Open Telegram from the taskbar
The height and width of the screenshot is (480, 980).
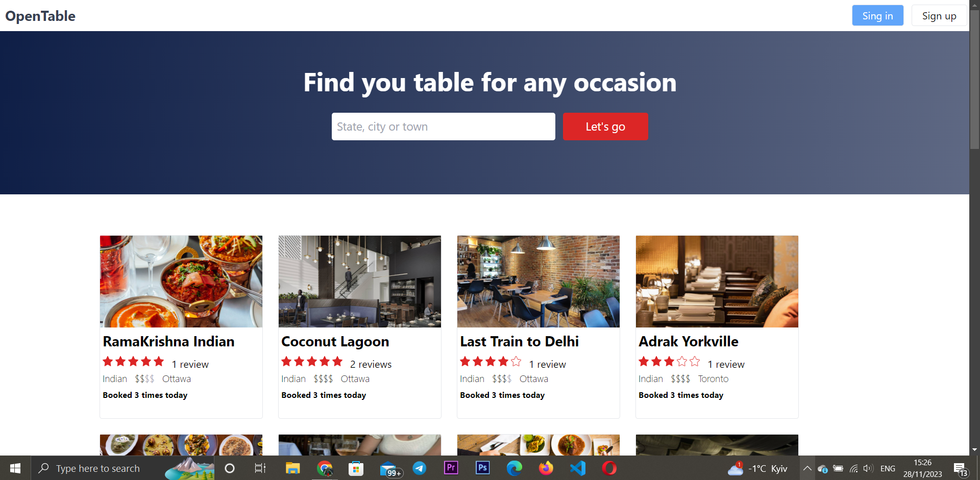[x=420, y=468]
